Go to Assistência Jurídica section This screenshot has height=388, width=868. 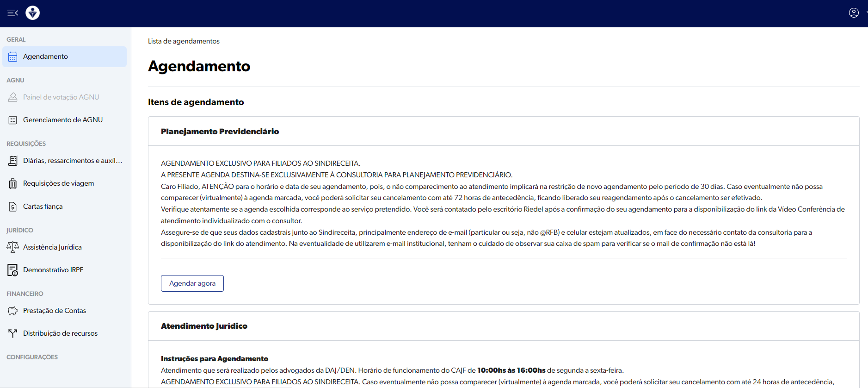pos(52,247)
